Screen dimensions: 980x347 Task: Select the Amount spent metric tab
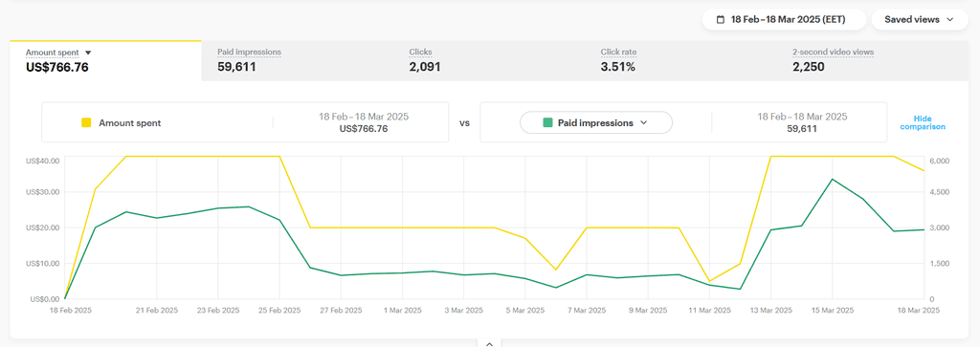click(105, 60)
